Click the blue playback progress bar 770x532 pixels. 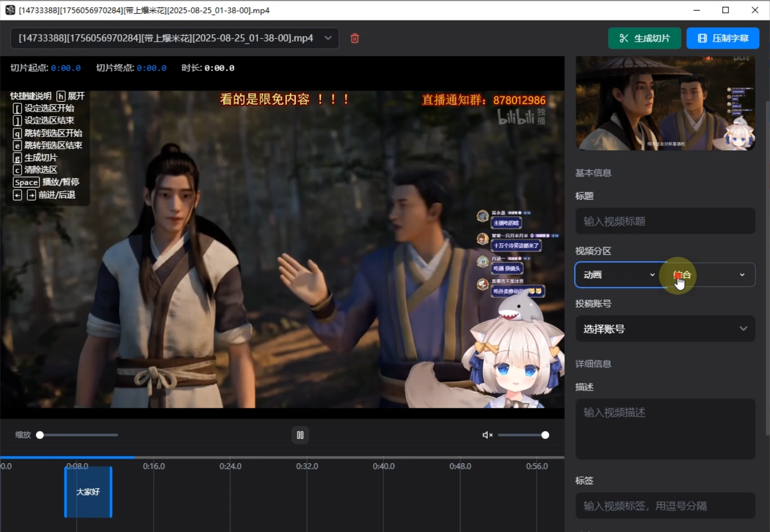click(67, 457)
